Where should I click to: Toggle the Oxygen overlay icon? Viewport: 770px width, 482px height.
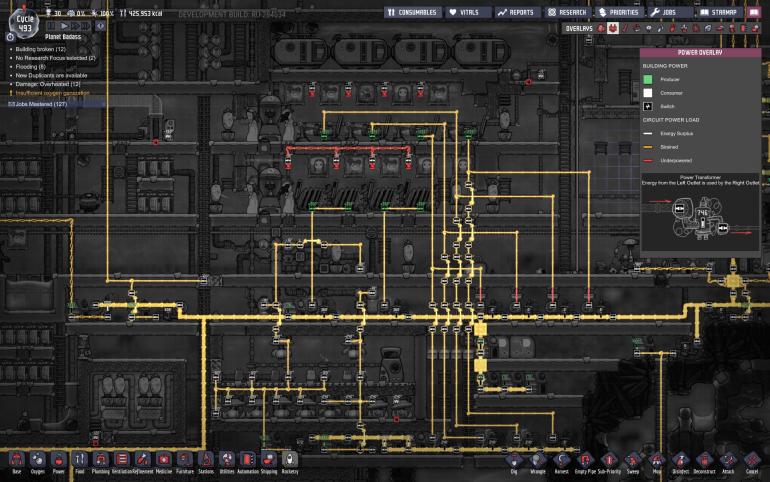601,28
